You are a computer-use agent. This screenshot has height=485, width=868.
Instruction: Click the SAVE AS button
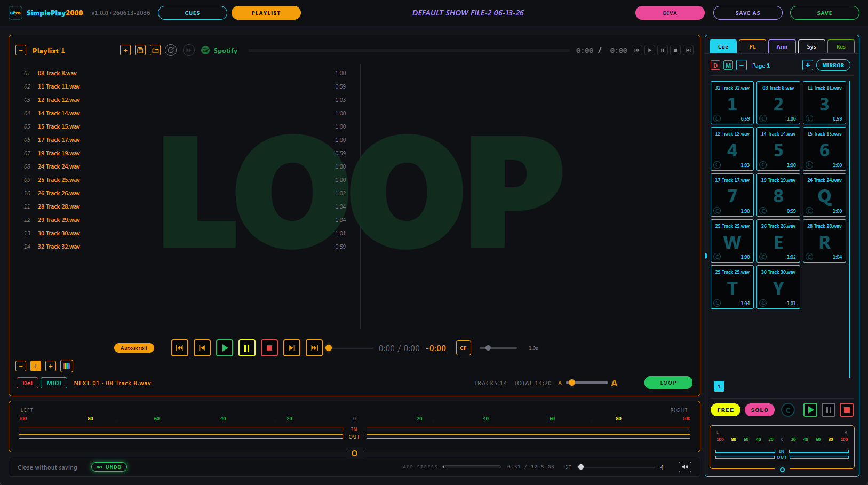click(x=748, y=13)
